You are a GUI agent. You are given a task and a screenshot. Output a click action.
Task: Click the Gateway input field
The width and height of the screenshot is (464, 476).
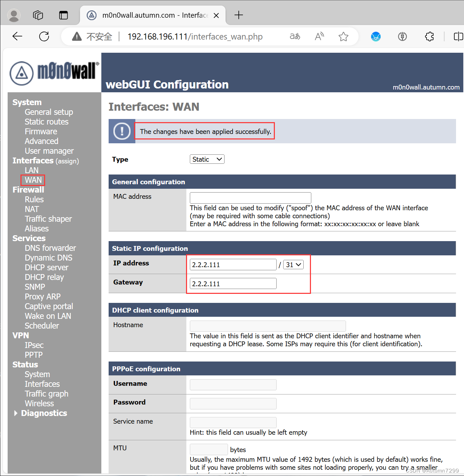click(233, 283)
